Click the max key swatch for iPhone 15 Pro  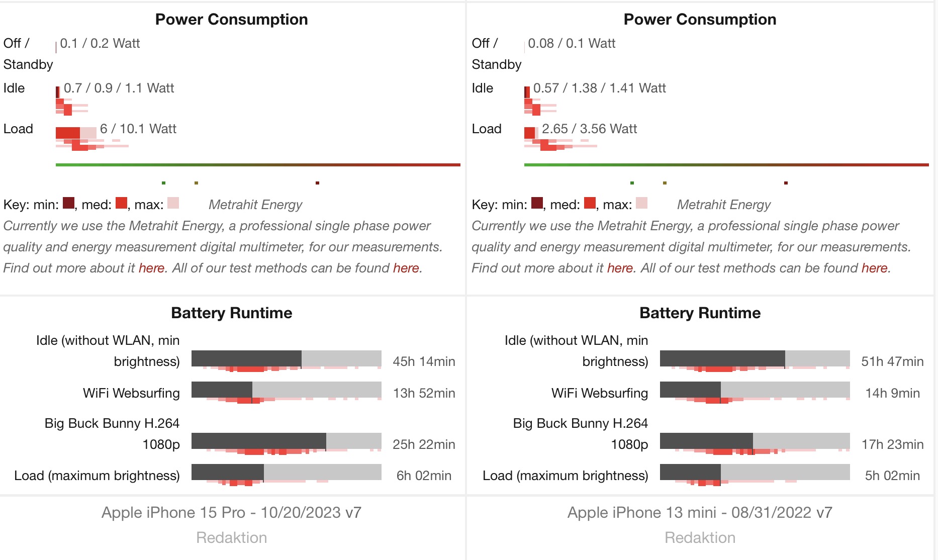pyautogui.click(x=173, y=203)
